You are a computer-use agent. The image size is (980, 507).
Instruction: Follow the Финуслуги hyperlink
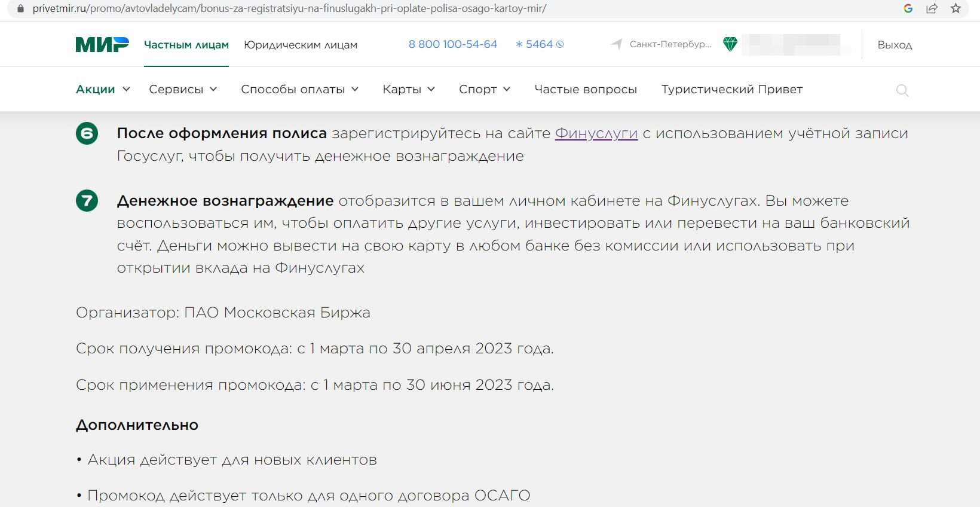pos(596,133)
